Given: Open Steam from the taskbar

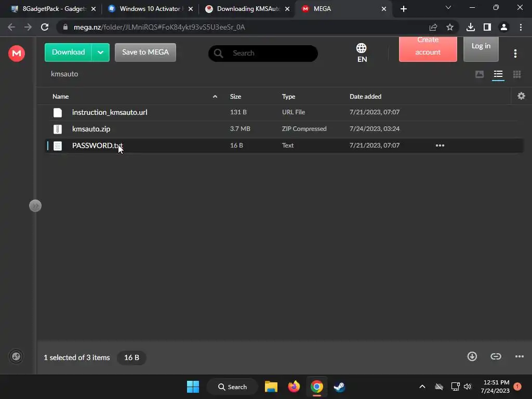Looking at the screenshot, I should [x=339, y=387].
